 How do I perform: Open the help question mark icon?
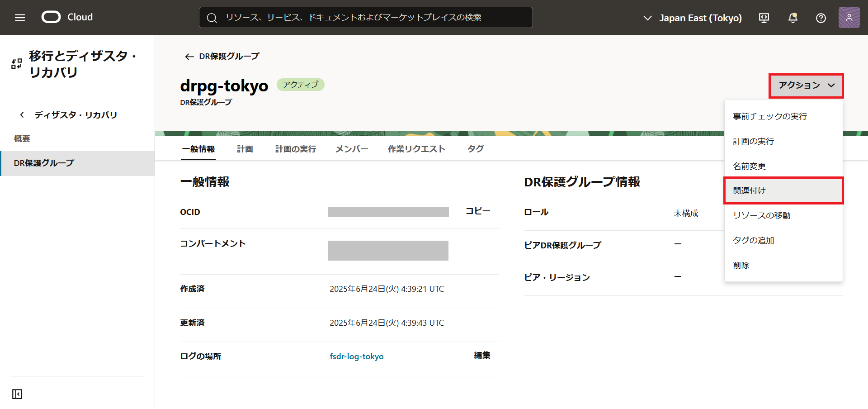tap(821, 18)
